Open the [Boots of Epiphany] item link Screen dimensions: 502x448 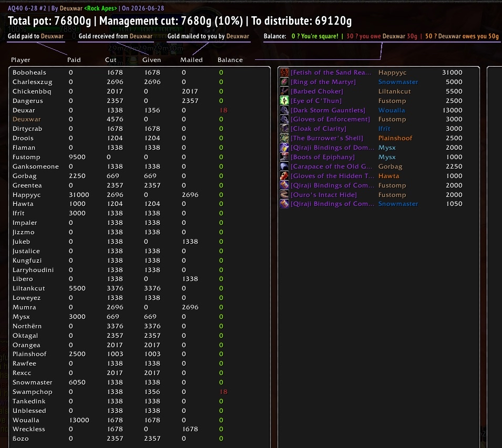(x=322, y=157)
